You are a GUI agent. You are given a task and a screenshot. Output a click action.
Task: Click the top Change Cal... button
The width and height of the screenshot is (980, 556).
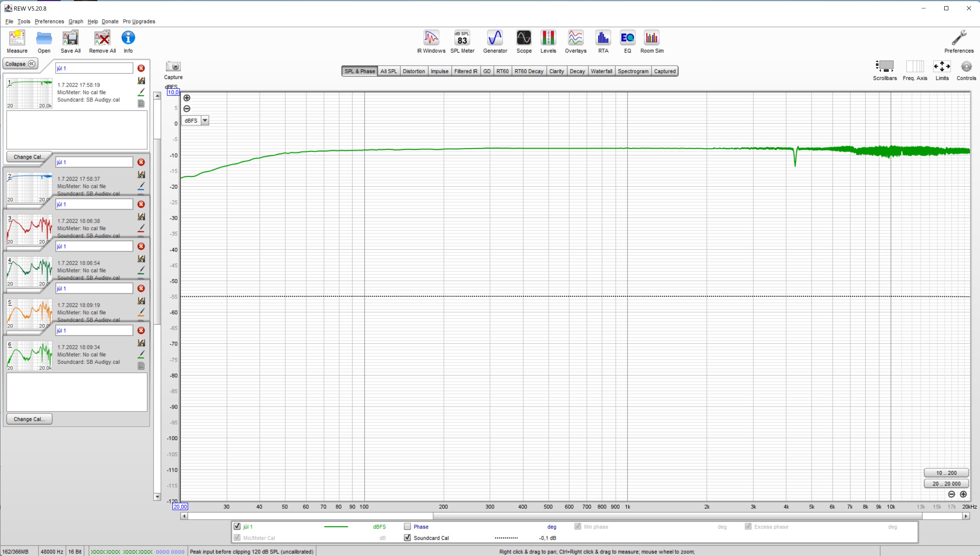point(29,157)
